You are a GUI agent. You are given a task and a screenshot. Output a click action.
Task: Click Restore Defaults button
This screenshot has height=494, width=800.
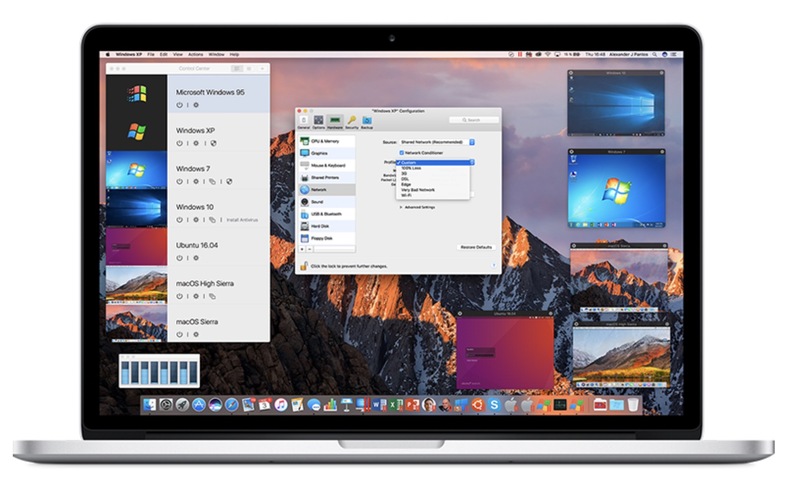[x=476, y=247]
